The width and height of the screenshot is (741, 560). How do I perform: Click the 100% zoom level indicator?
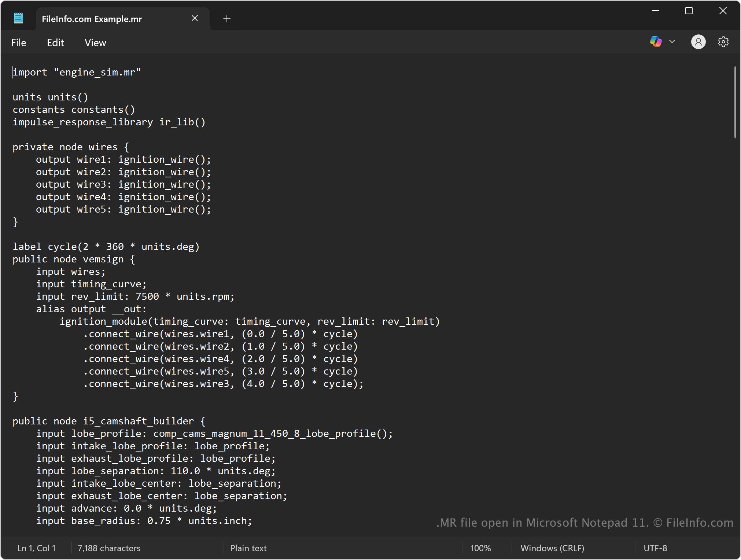pyautogui.click(x=480, y=548)
